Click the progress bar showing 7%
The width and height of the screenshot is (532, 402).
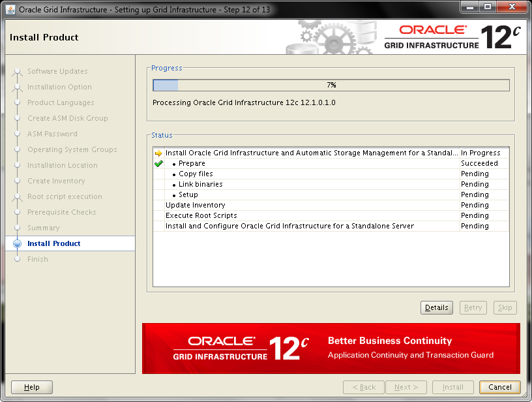(x=331, y=84)
